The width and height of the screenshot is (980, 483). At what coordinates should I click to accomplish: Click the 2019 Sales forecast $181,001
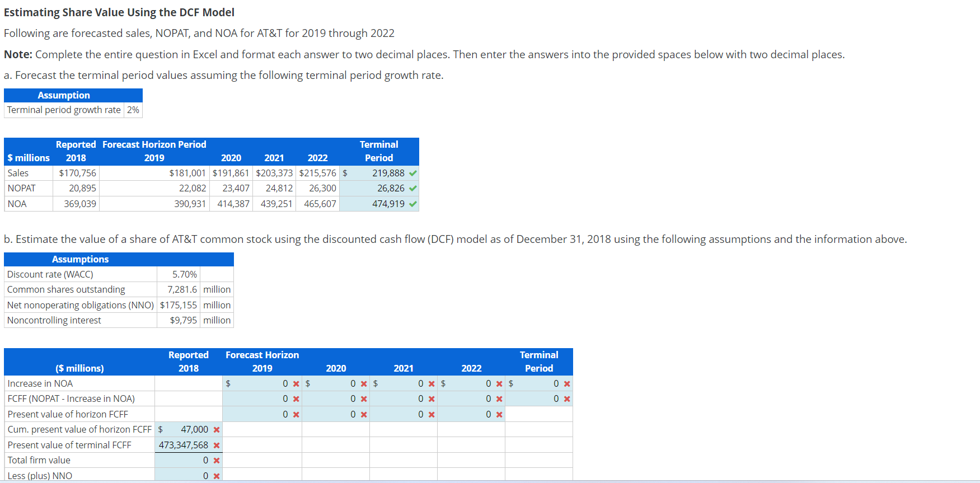coord(187,173)
